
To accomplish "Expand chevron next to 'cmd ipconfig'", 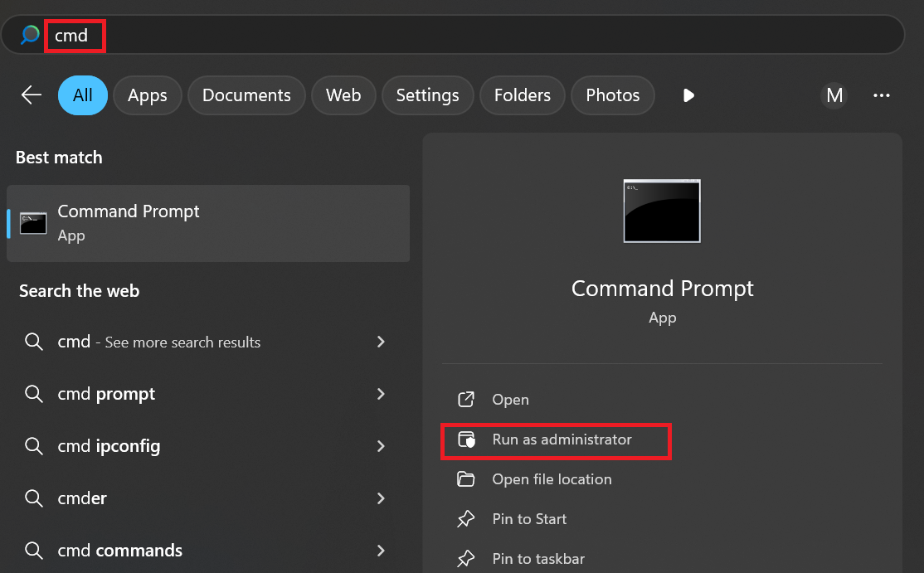I will [x=381, y=446].
